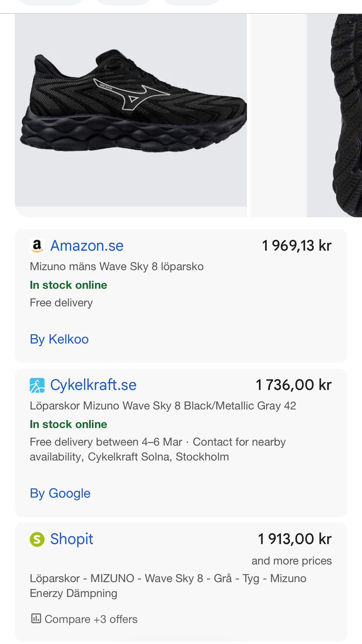Tap 'Mizuno mäns Wave Sky 8 löparsko' title
The width and height of the screenshot is (362, 644).
[117, 266]
